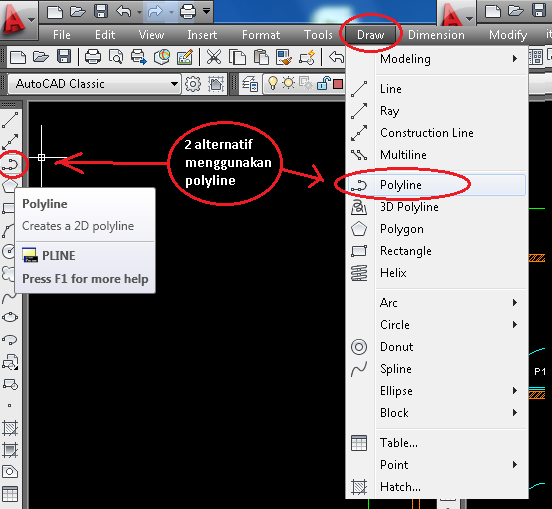Select the Insert Block tool in toolbar
Viewport: 552px width, 509px height.
pos(10,362)
